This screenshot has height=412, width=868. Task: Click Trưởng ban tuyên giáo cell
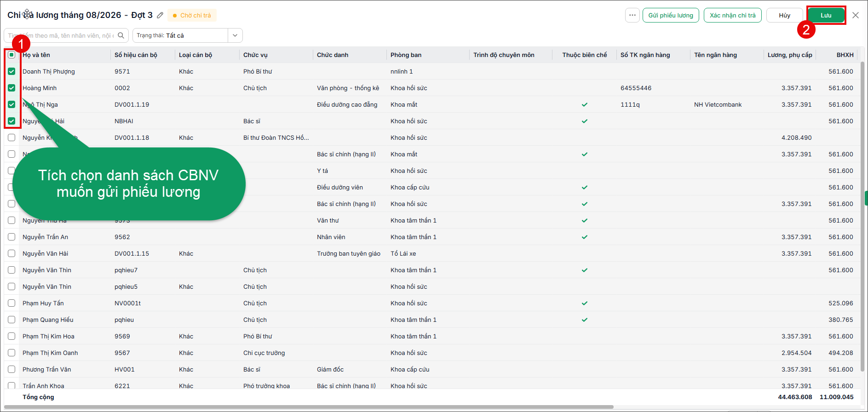click(349, 253)
